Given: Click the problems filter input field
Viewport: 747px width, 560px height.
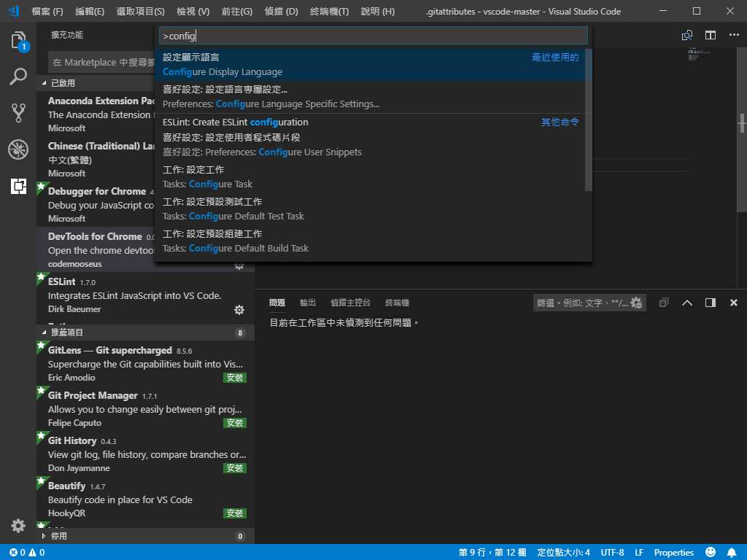Looking at the screenshot, I should click(581, 303).
